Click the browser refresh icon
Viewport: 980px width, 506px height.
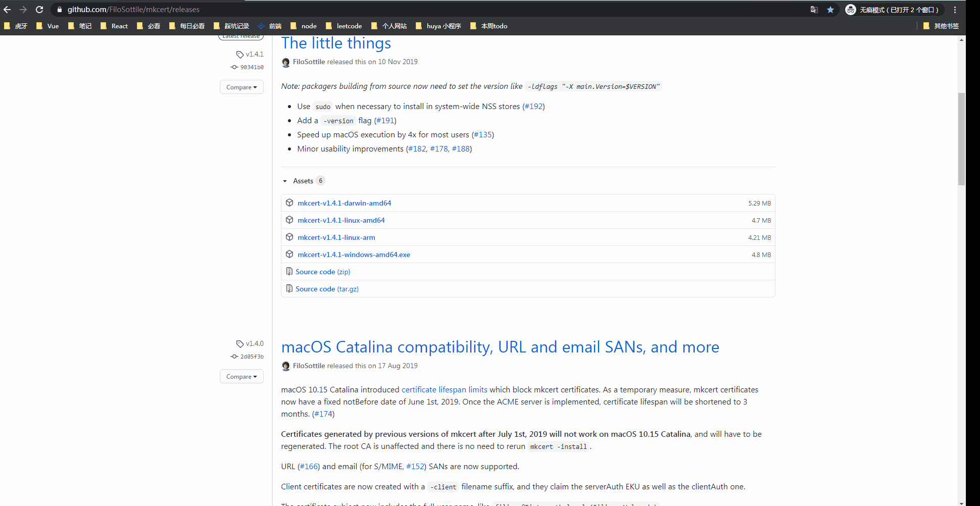click(x=39, y=9)
